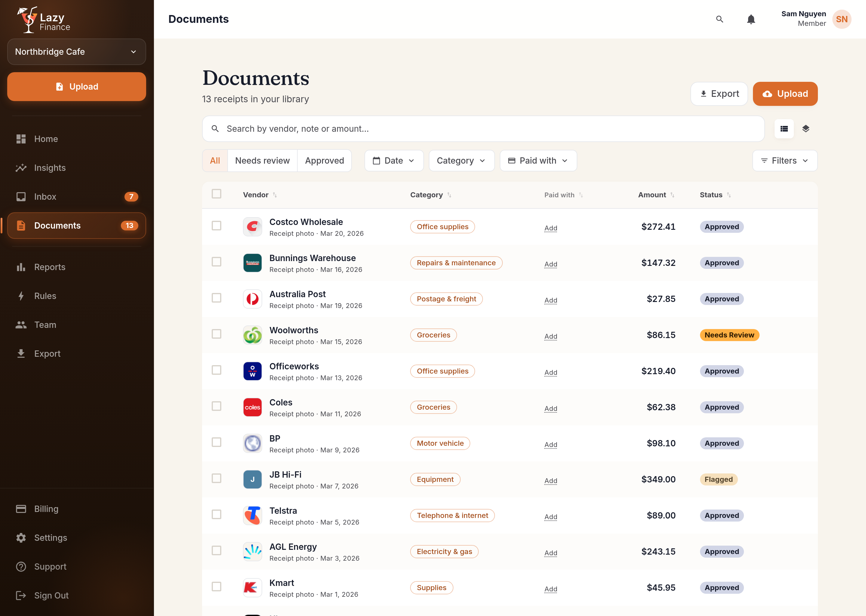The width and height of the screenshot is (866, 616).
Task: Open Export in sidebar
Action: pyautogui.click(x=77, y=353)
